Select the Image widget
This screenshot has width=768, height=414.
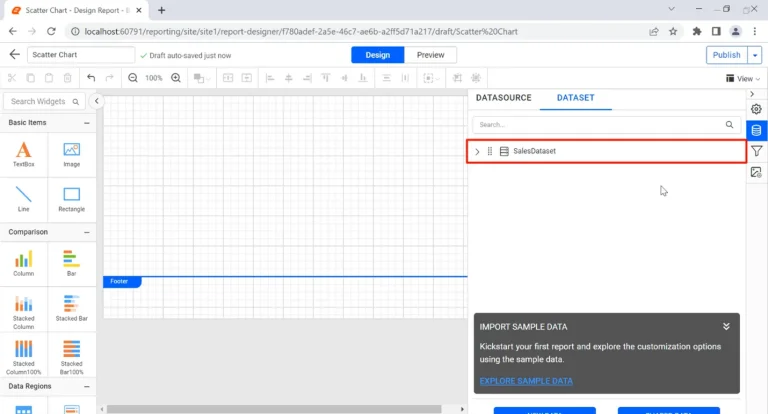pos(72,154)
